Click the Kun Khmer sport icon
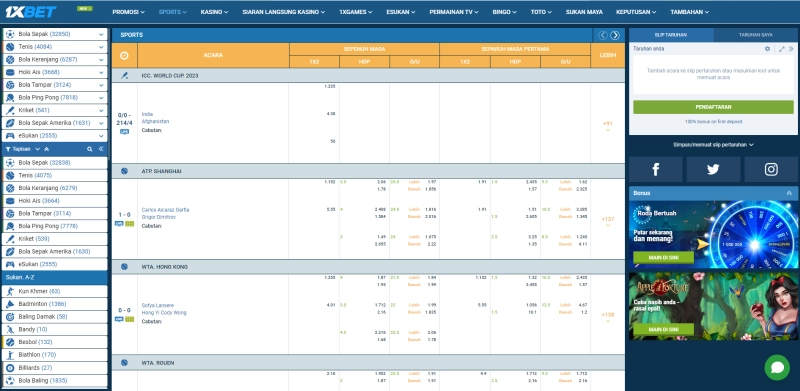Screen dimensions: 800x391 pos(10,291)
